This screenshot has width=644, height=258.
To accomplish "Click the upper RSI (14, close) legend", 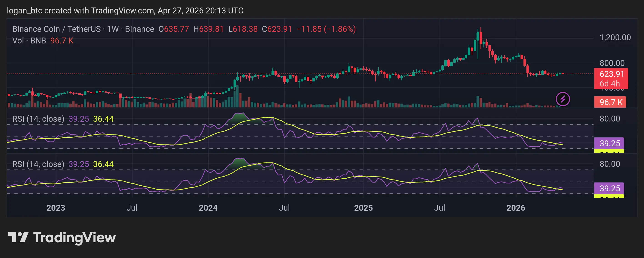I will [38, 119].
